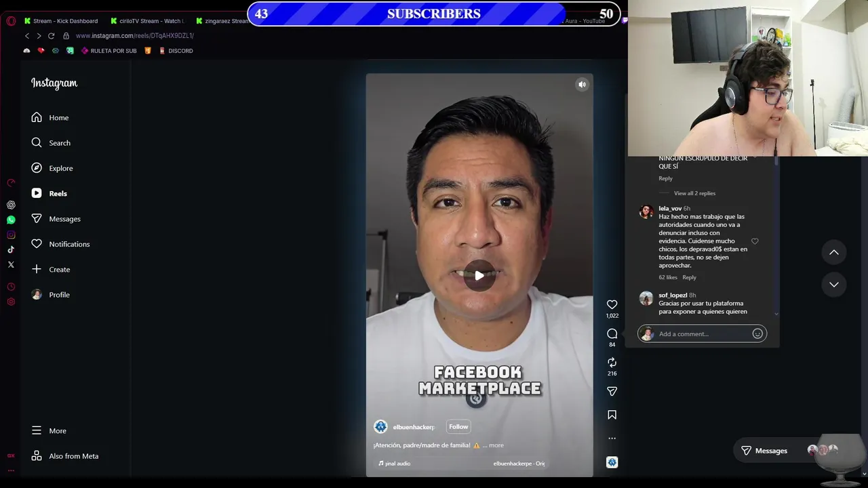Play the paused reel video
This screenshot has height=488, width=868.
click(479, 275)
